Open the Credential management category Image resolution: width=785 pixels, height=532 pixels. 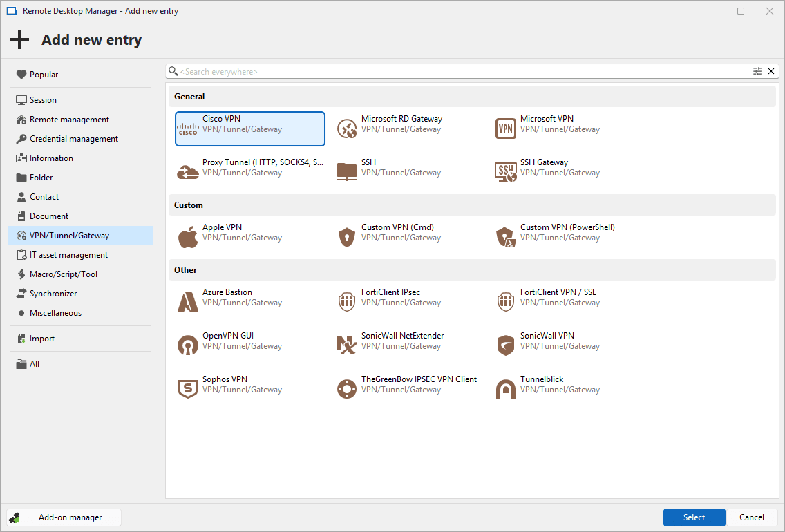(x=73, y=139)
